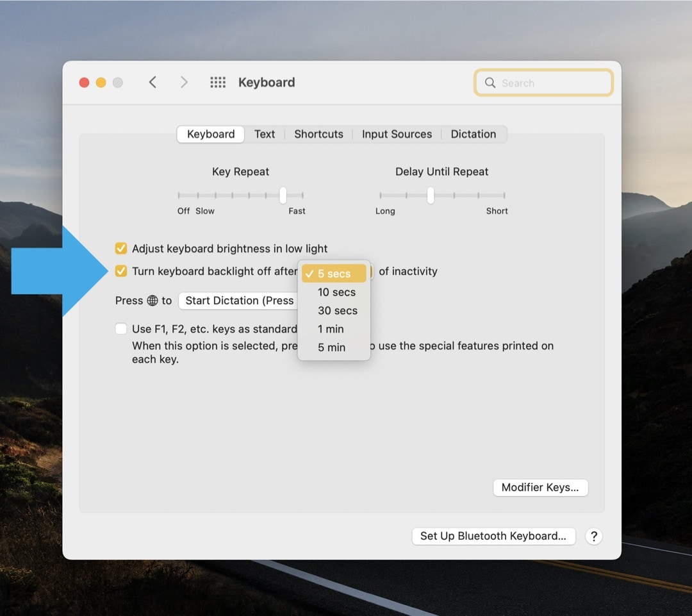Click Set Up Bluetooth Keyboard

point(493,536)
